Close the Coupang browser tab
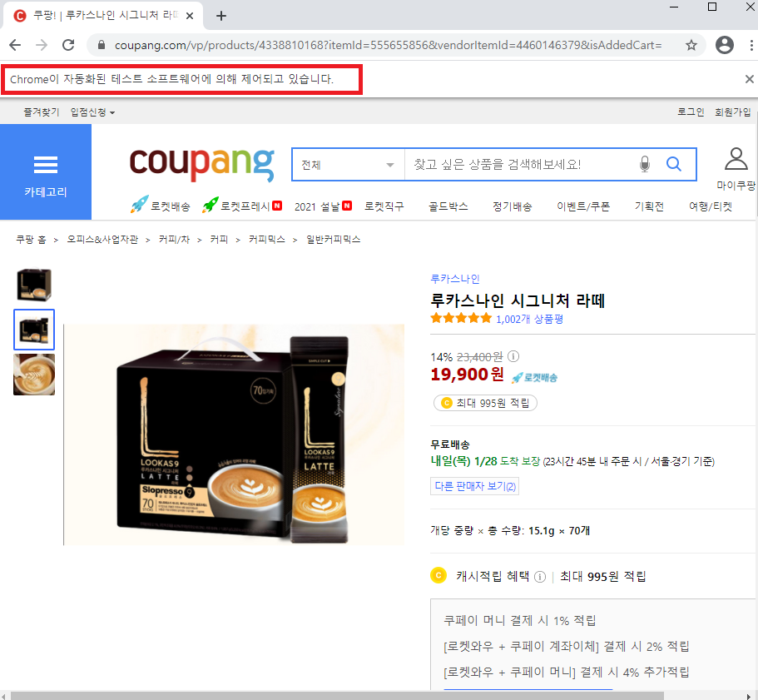 (190, 16)
